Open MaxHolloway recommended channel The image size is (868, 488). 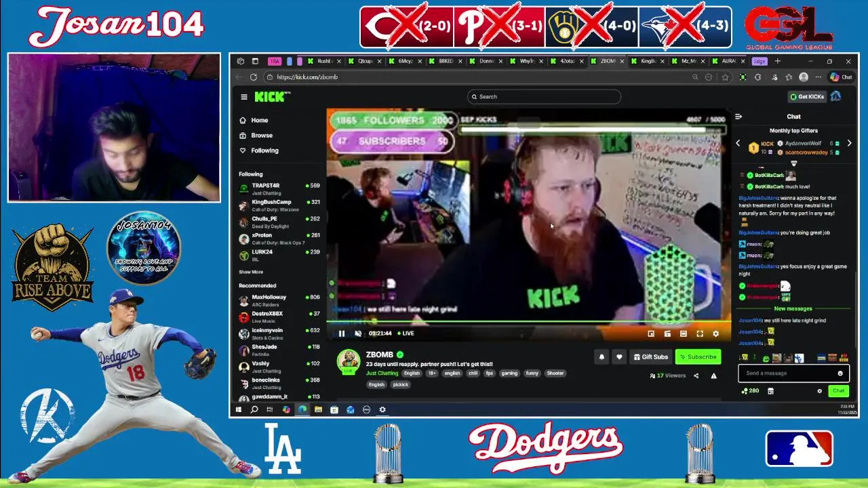[x=279, y=300]
